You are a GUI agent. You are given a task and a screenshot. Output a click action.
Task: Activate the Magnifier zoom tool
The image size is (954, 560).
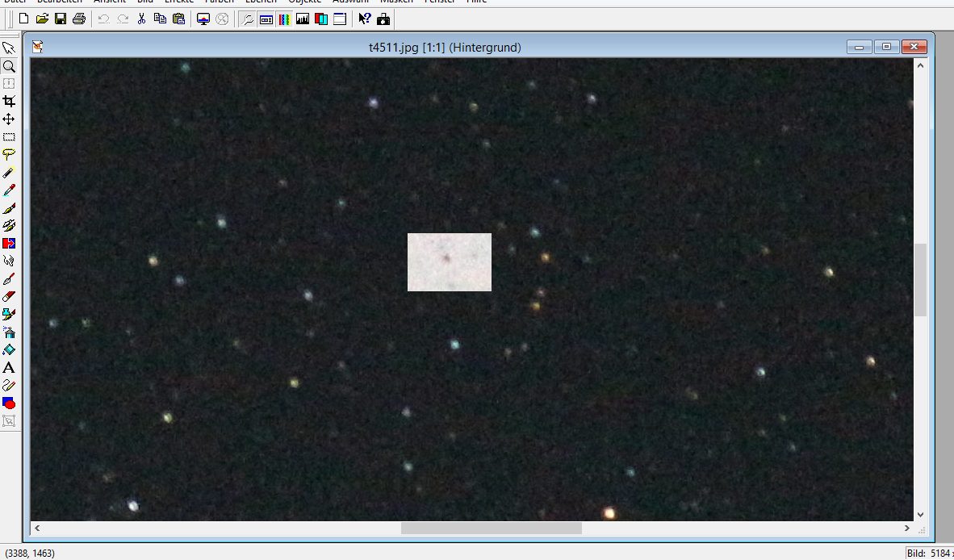(x=9, y=66)
